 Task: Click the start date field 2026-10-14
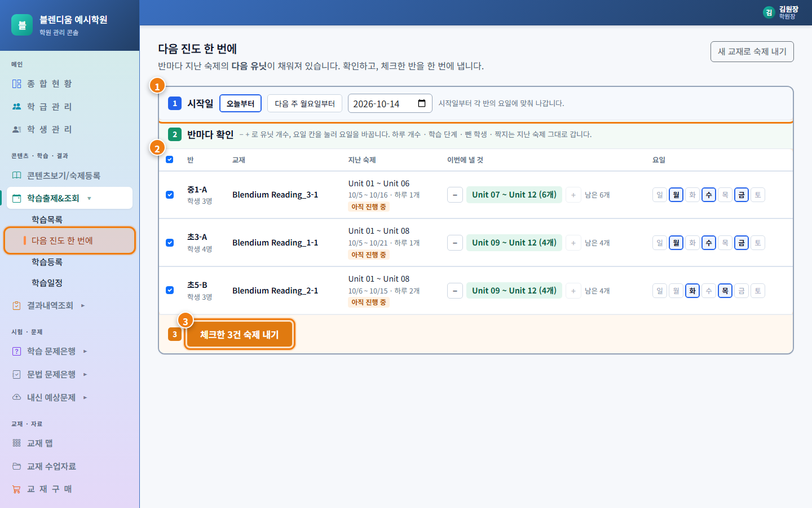tap(390, 103)
